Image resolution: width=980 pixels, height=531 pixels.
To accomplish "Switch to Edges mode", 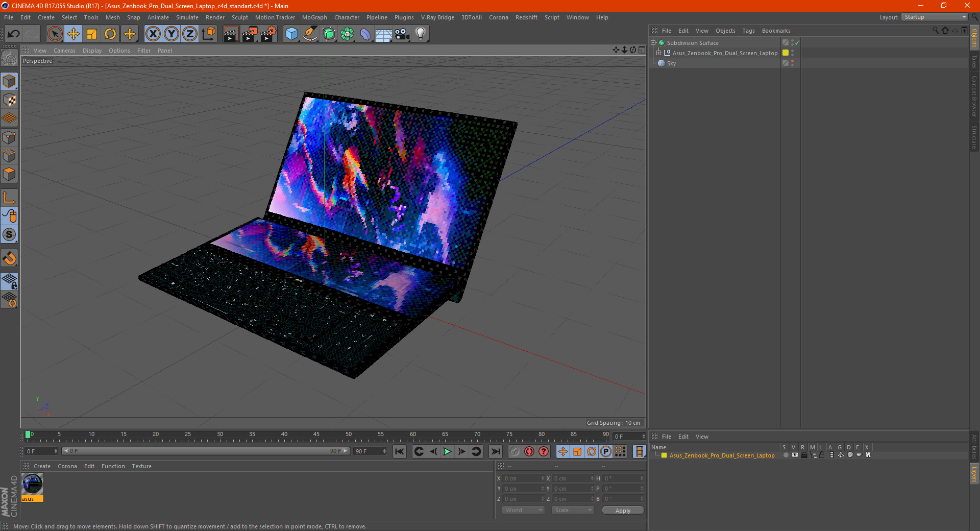I will tap(9, 156).
